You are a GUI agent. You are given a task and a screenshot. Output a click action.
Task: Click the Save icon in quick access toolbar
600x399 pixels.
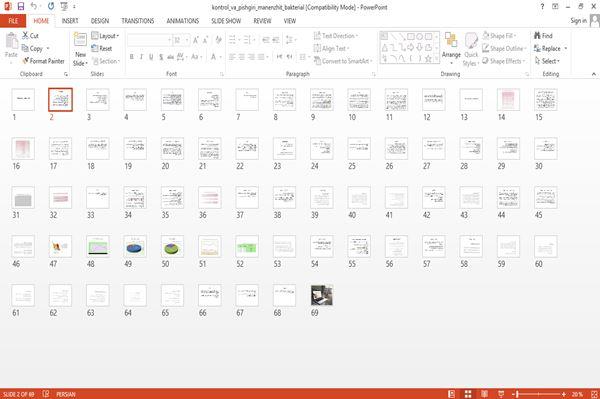coord(21,7)
